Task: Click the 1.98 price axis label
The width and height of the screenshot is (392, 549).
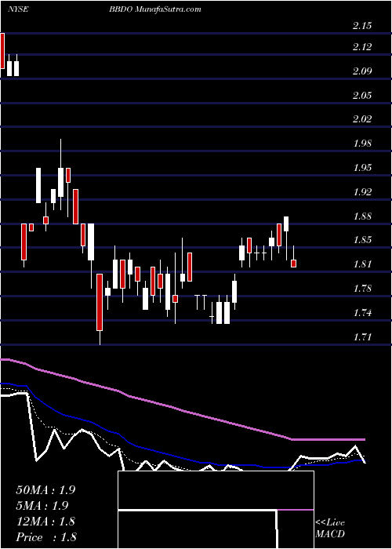Action: (x=362, y=144)
